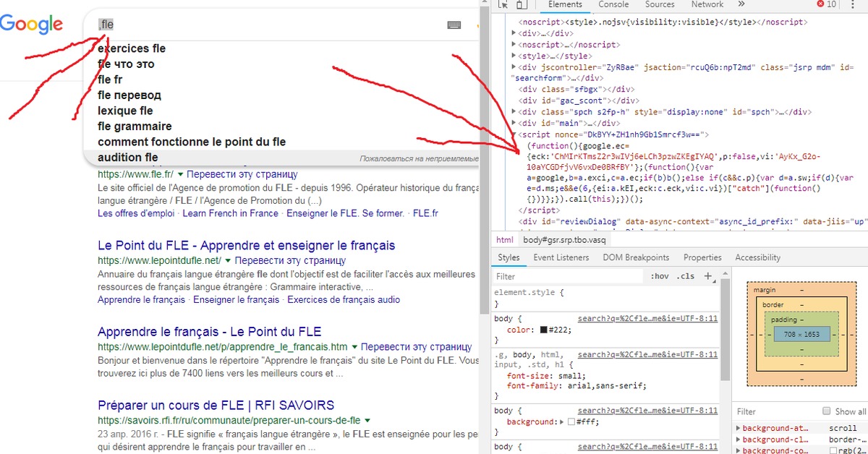
Task: Add new style rule with plus icon
Action: [708, 276]
